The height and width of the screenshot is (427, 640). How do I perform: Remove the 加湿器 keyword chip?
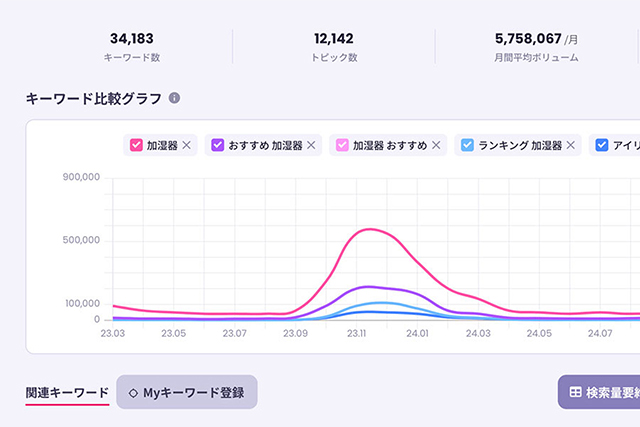(x=187, y=145)
